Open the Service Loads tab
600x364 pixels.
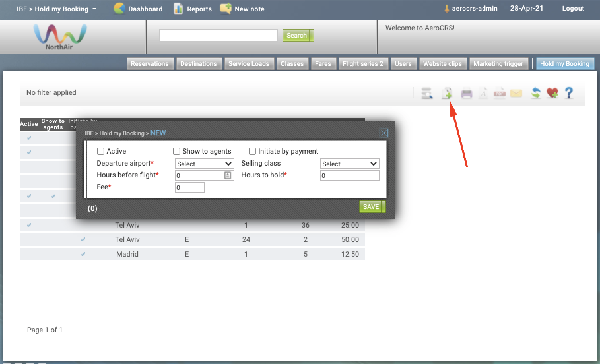click(249, 64)
